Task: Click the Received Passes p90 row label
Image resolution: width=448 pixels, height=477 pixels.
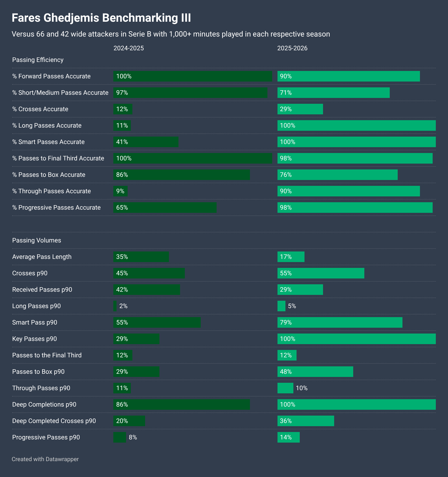Action: point(42,290)
